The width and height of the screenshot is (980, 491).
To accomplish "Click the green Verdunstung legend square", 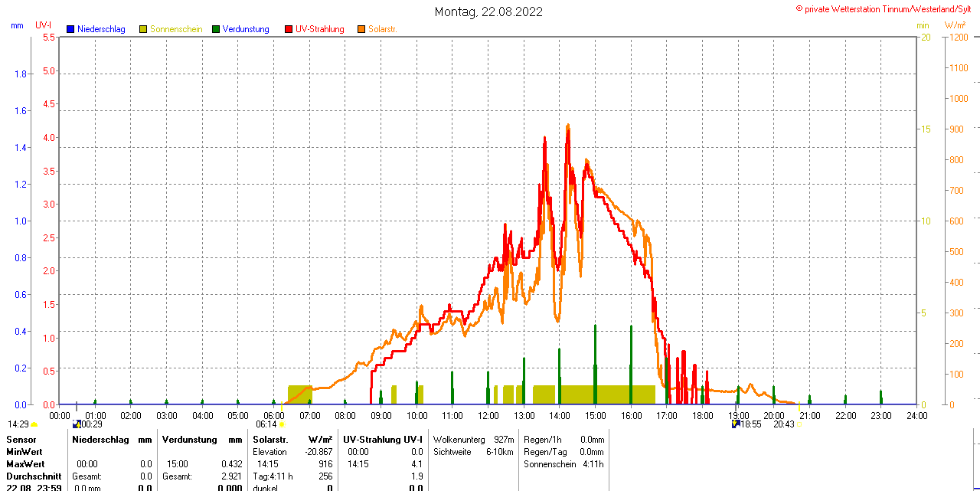I will point(216,29).
